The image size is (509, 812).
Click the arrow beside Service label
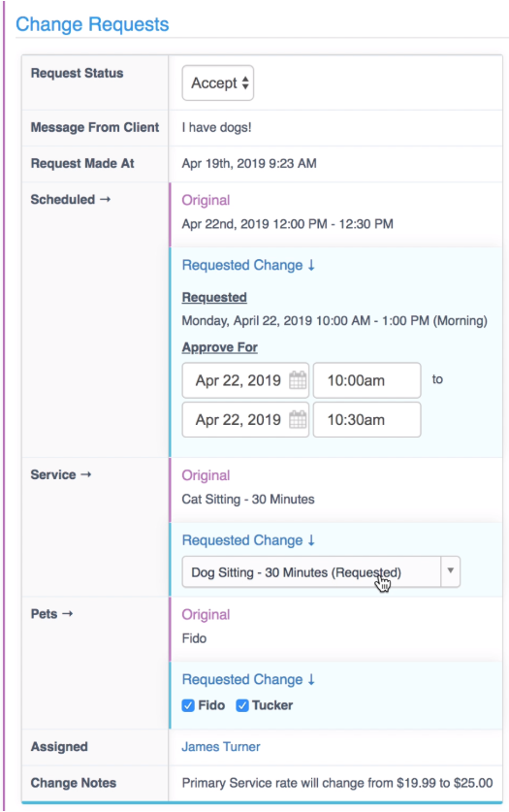click(x=86, y=474)
